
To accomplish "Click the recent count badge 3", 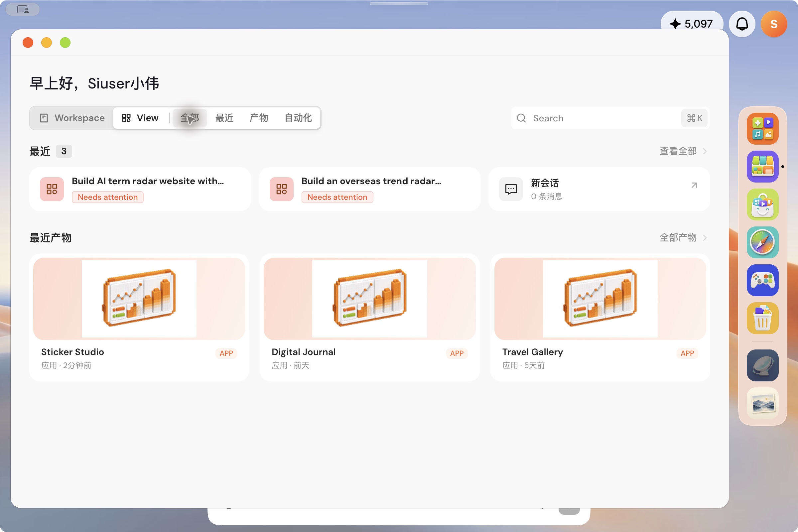I will (64, 151).
